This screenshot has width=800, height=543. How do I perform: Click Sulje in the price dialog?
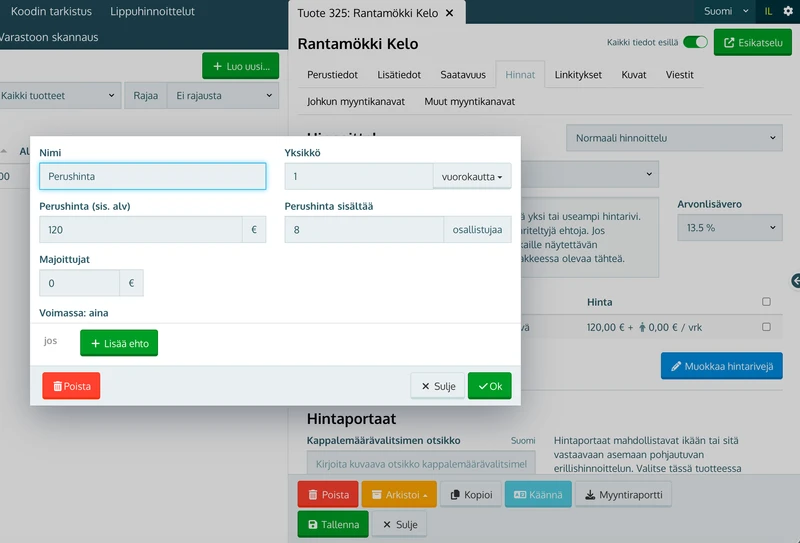tap(438, 386)
